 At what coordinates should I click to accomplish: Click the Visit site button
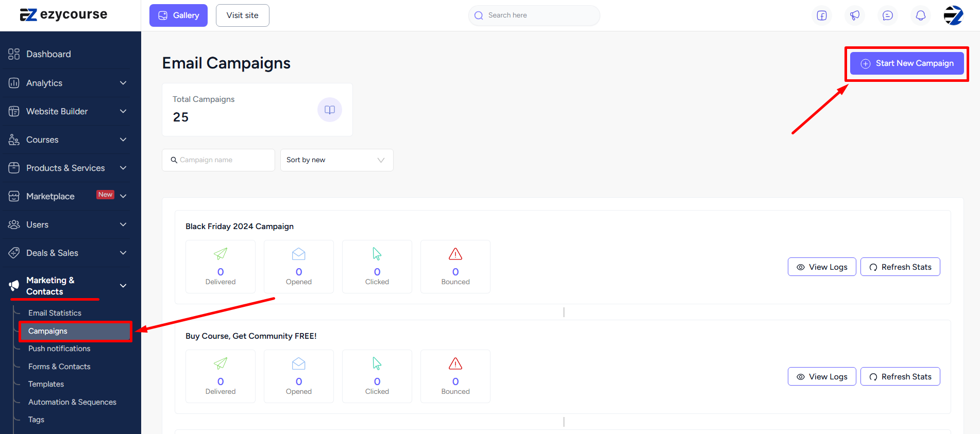click(243, 15)
